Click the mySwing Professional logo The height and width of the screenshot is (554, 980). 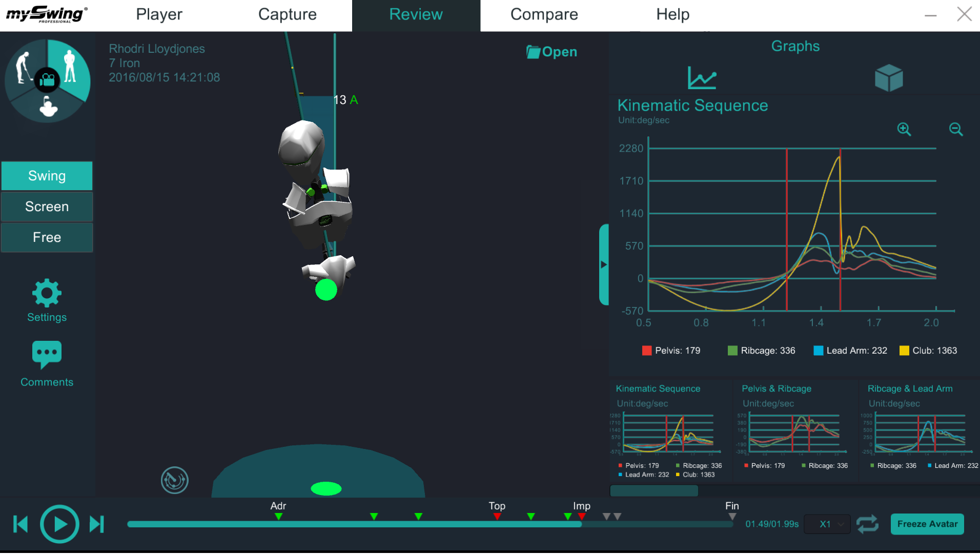47,14
